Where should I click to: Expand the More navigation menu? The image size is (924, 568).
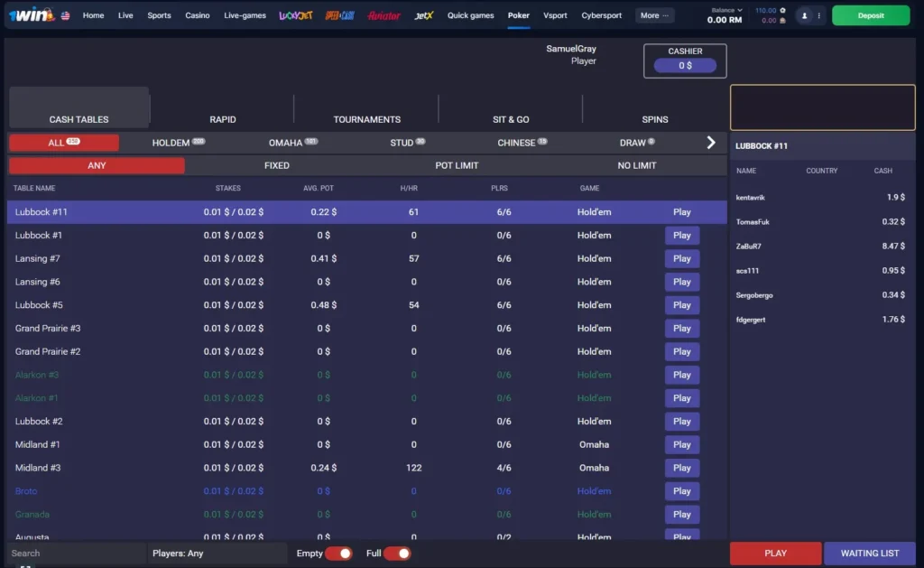click(x=654, y=15)
